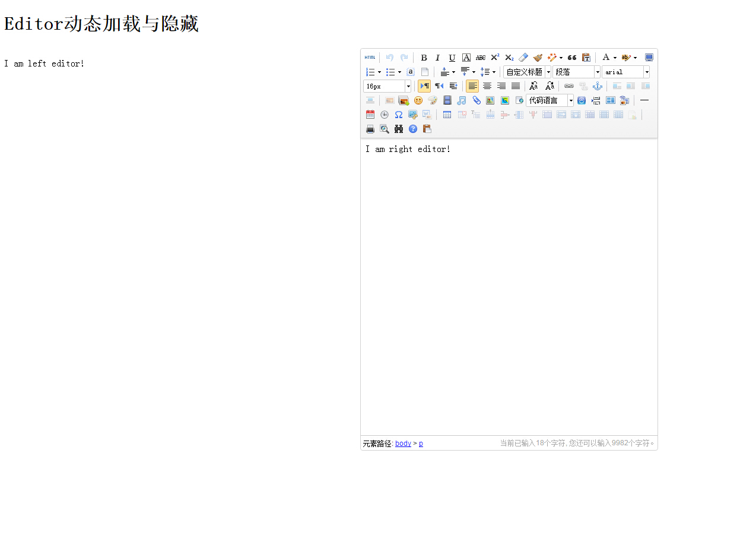This screenshot has height=548, width=756.
Task: Click the emoticon smiley icon
Action: (418, 100)
